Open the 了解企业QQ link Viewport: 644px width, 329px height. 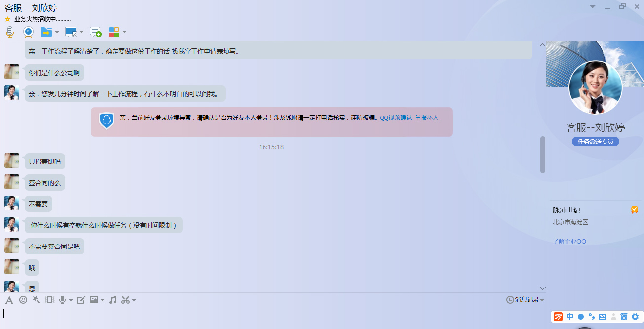[569, 242]
